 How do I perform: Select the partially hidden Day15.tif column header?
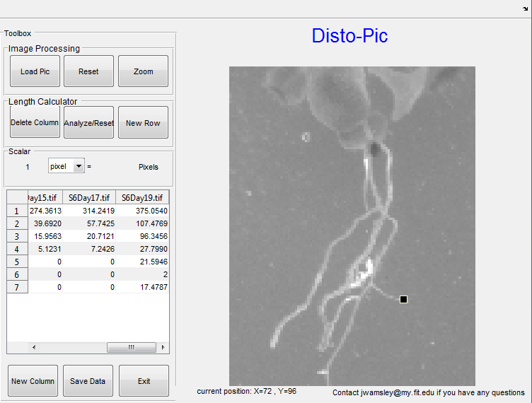pos(45,197)
